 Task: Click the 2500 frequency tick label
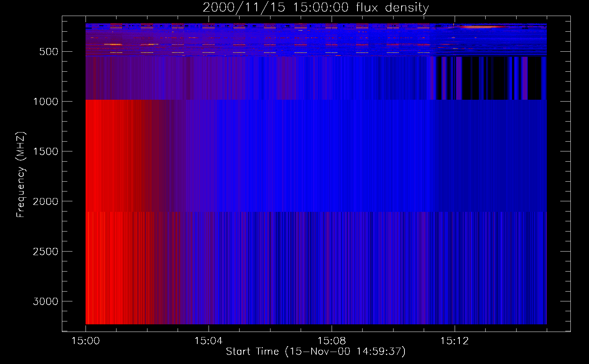(x=46, y=252)
